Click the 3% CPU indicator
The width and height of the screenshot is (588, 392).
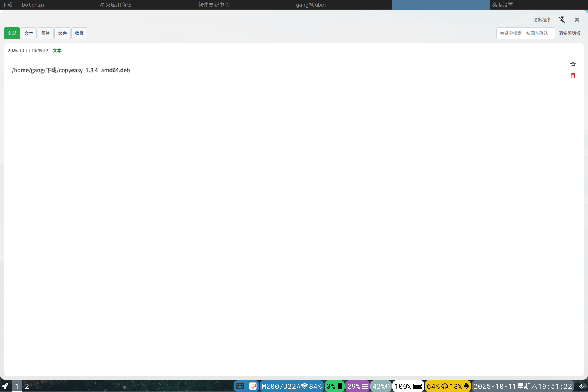pyautogui.click(x=334, y=386)
